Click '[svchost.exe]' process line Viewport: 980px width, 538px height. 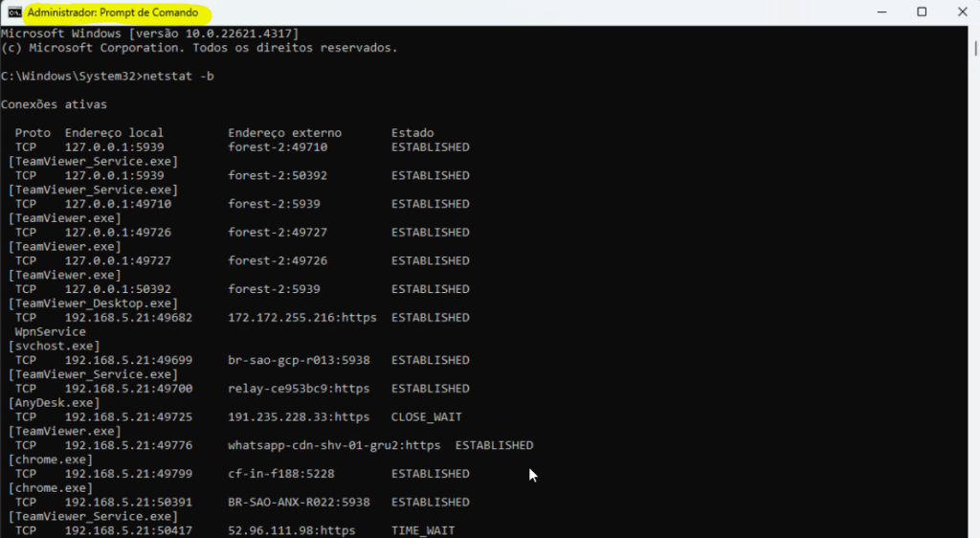tap(54, 347)
